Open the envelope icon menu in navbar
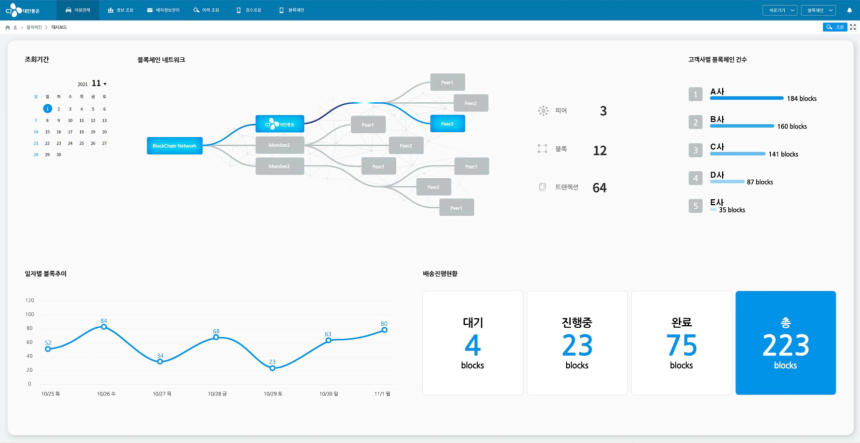 (160, 10)
